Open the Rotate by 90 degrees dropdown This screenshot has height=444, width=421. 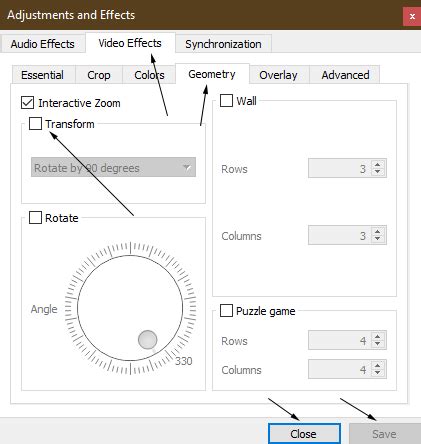pos(113,167)
